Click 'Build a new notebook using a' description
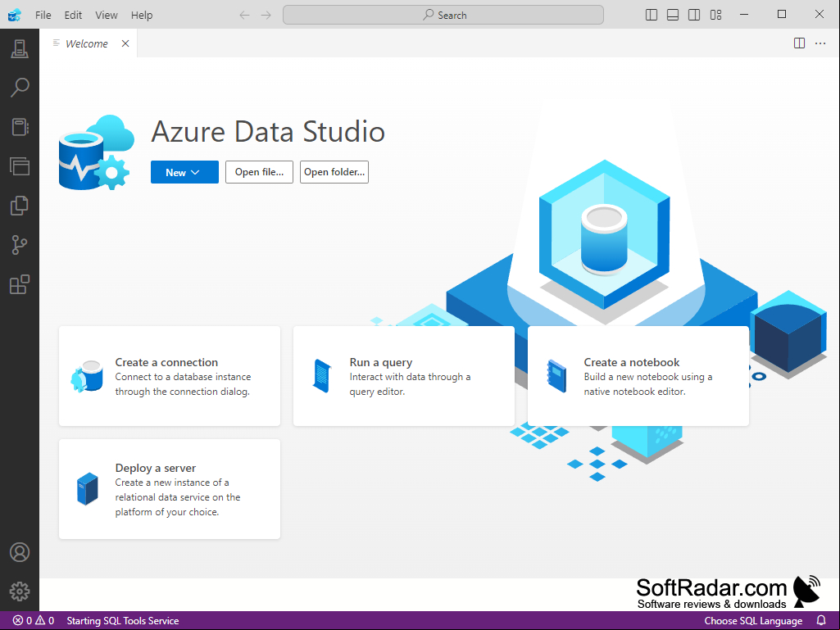 click(x=648, y=377)
